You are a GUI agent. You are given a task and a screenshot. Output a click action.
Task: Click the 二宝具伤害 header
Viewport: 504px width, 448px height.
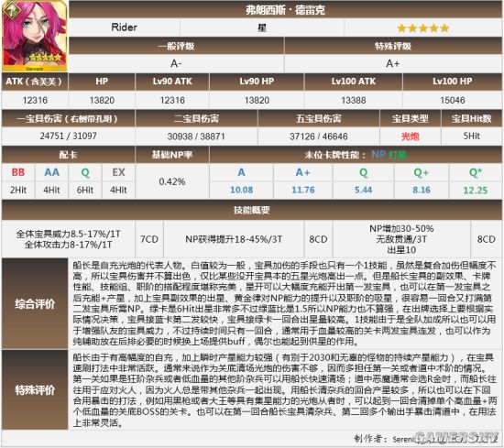(x=196, y=118)
